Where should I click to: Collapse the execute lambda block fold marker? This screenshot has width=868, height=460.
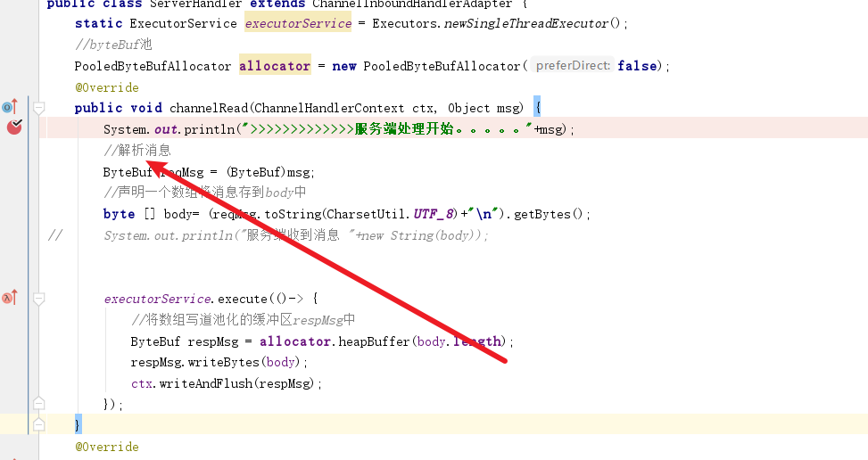point(38,299)
